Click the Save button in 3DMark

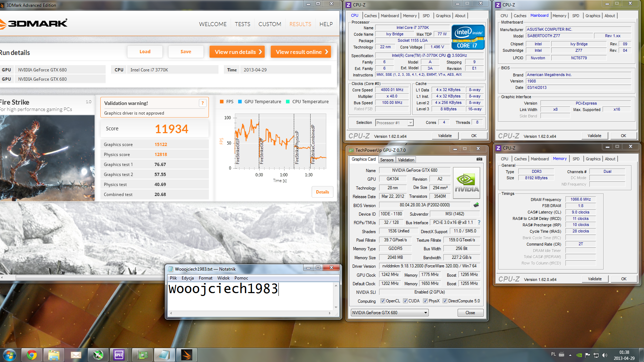pyautogui.click(x=186, y=52)
